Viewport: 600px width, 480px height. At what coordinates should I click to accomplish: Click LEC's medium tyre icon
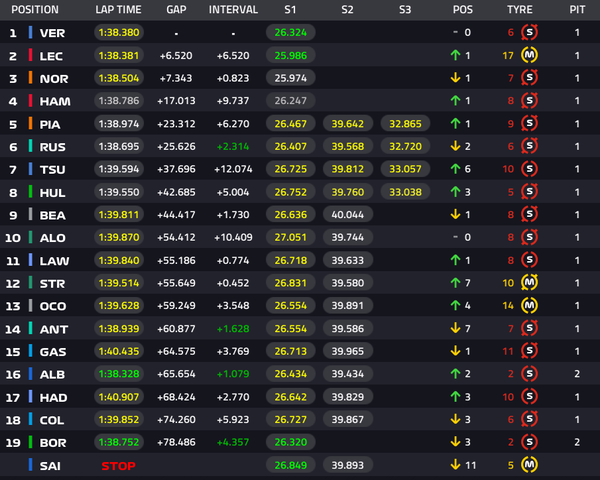point(530,56)
